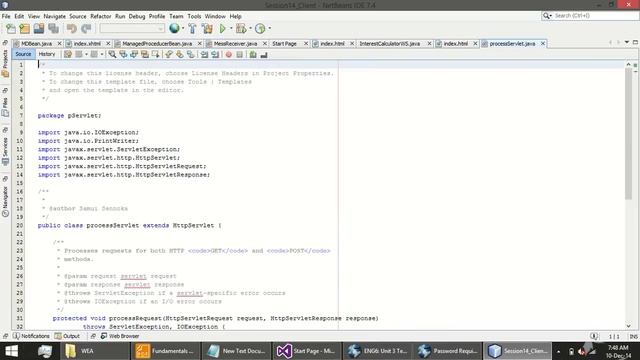Open the Projects side panel

[x=5, y=64]
